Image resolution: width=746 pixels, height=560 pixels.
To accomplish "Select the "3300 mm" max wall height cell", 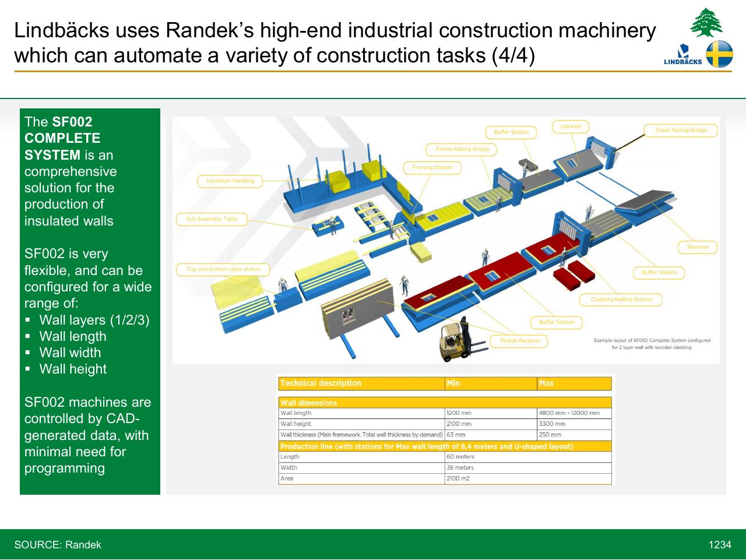I will [x=574, y=424].
